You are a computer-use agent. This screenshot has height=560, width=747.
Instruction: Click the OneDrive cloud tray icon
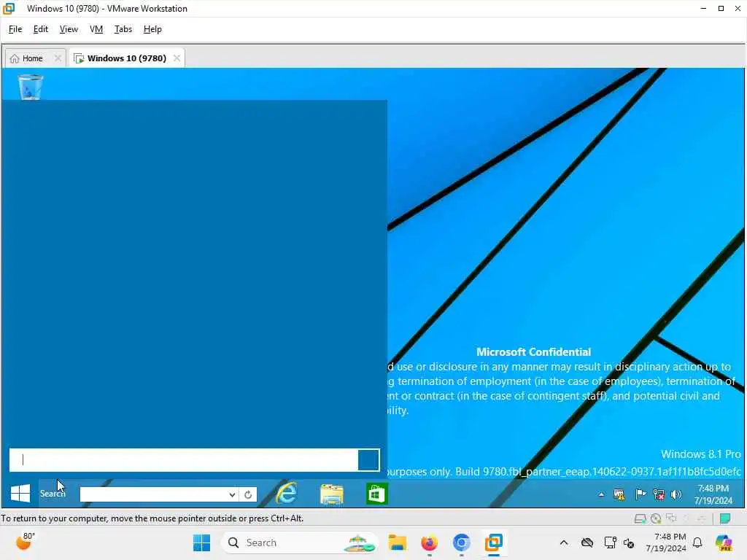coord(587,542)
